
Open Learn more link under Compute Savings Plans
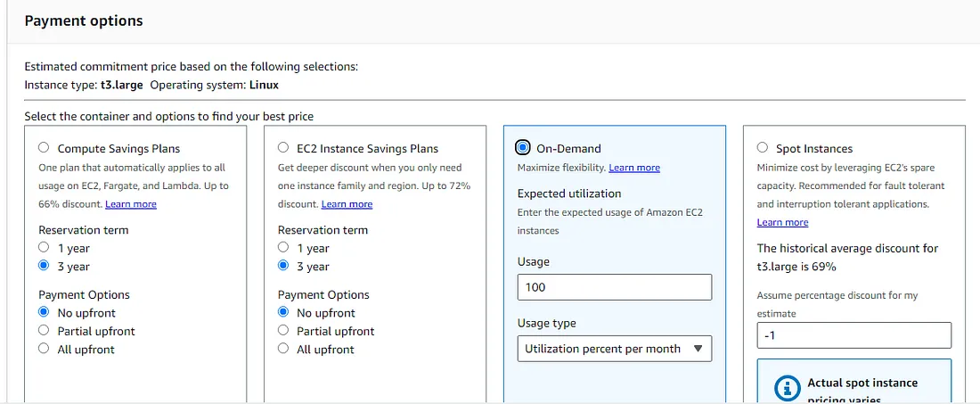tap(131, 204)
